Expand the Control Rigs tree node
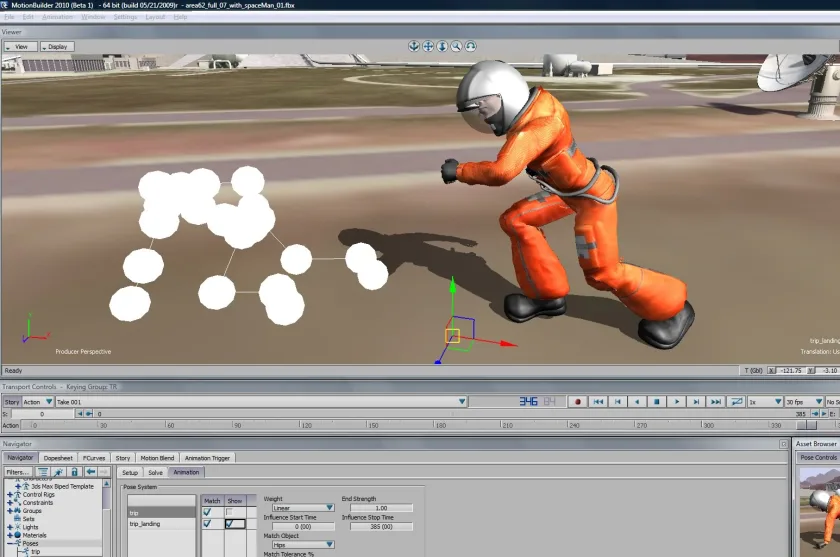Image resolution: width=840 pixels, height=557 pixels. click(10, 495)
